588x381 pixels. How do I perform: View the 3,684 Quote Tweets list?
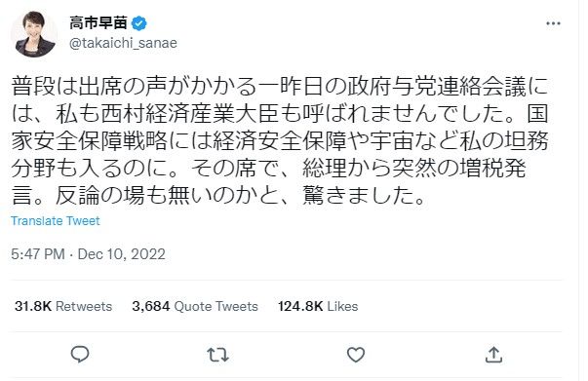click(195, 306)
